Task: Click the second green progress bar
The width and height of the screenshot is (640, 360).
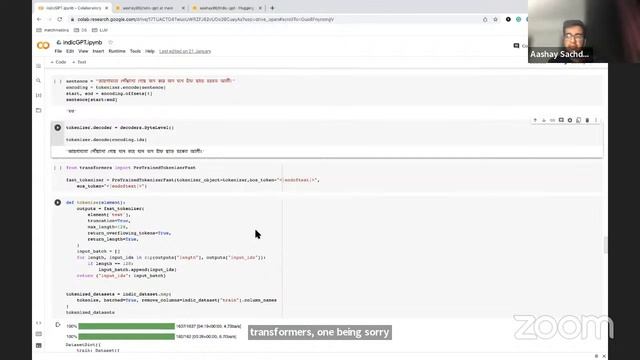Action: pyautogui.click(x=126, y=336)
